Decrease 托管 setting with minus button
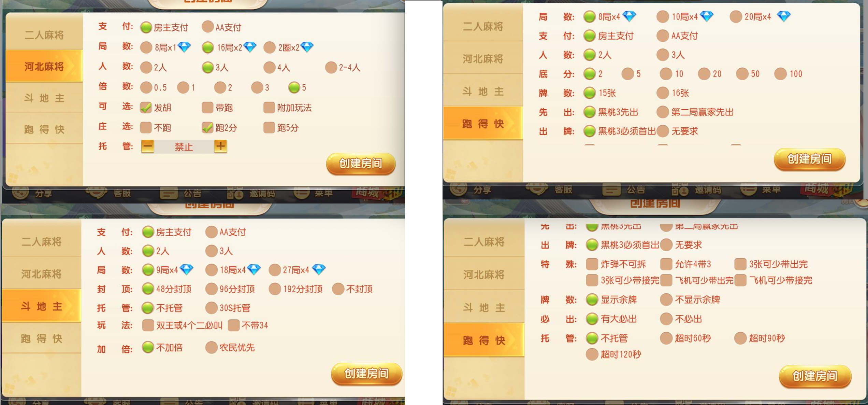The width and height of the screenshot is (868, 405). click(148, 146)
